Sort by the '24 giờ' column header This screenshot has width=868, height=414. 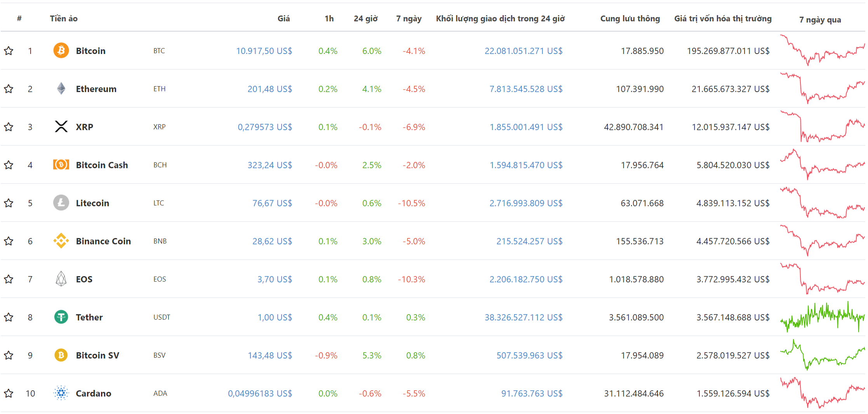[x=365, y=18]
